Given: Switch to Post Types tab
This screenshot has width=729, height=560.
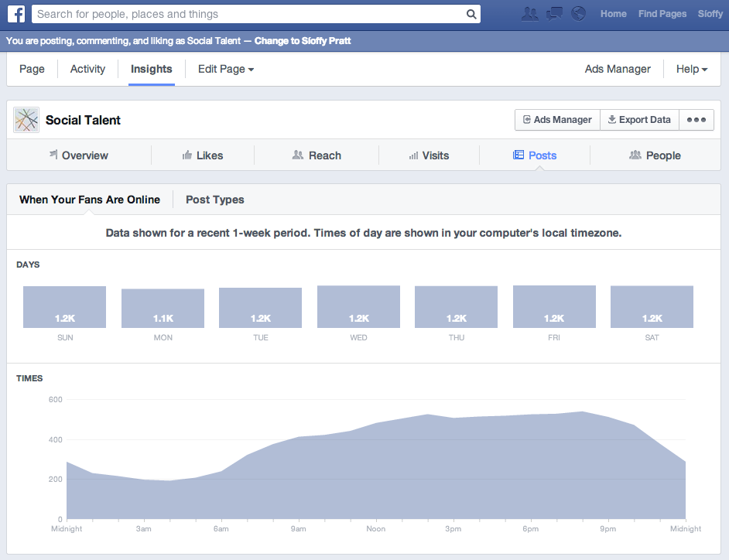Looking at the screenshot, I should tap(215, 200).
